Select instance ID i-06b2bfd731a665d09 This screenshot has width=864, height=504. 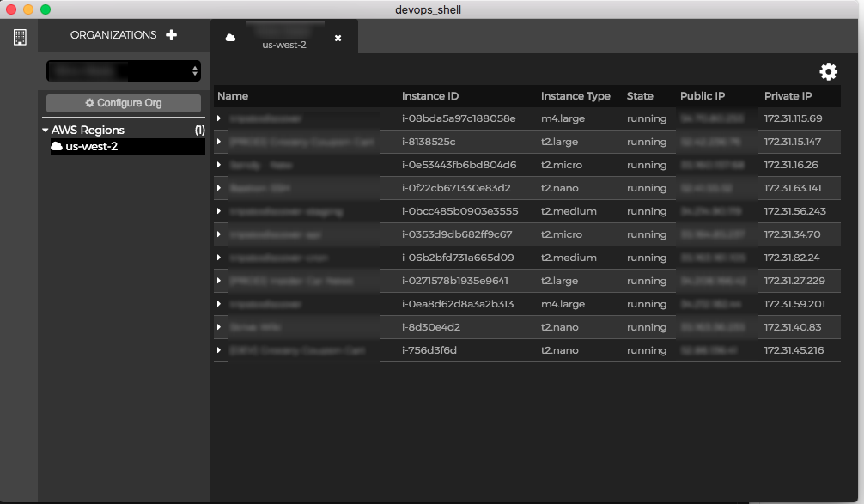pyautogui.click(x=458, y=258)
